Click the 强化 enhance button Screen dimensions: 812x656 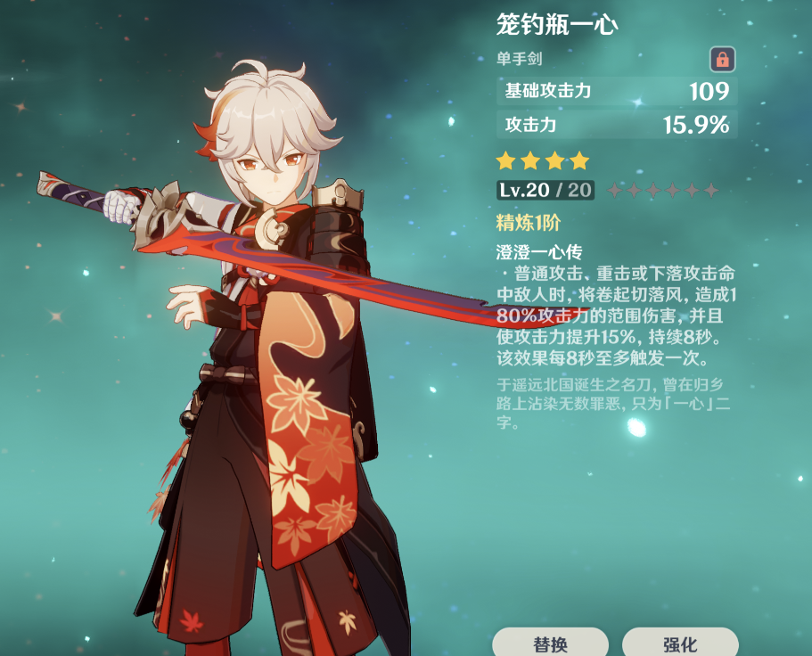pos(680,642)
